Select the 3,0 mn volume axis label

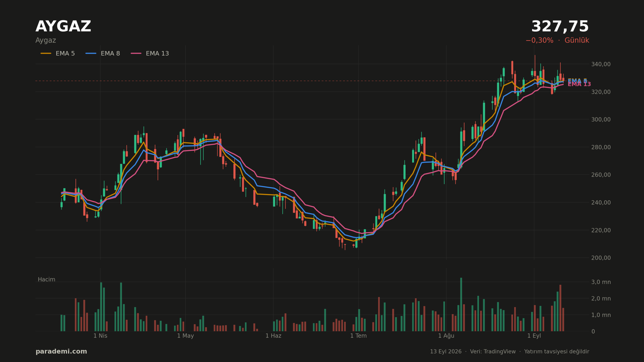(x=601, y=282)
